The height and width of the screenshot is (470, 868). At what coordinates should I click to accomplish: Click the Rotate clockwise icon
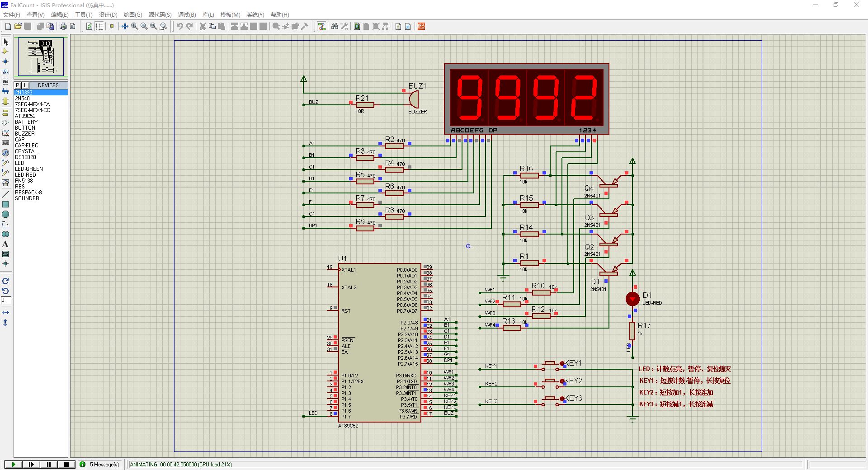pyautogui.click(x=5, y=281)
